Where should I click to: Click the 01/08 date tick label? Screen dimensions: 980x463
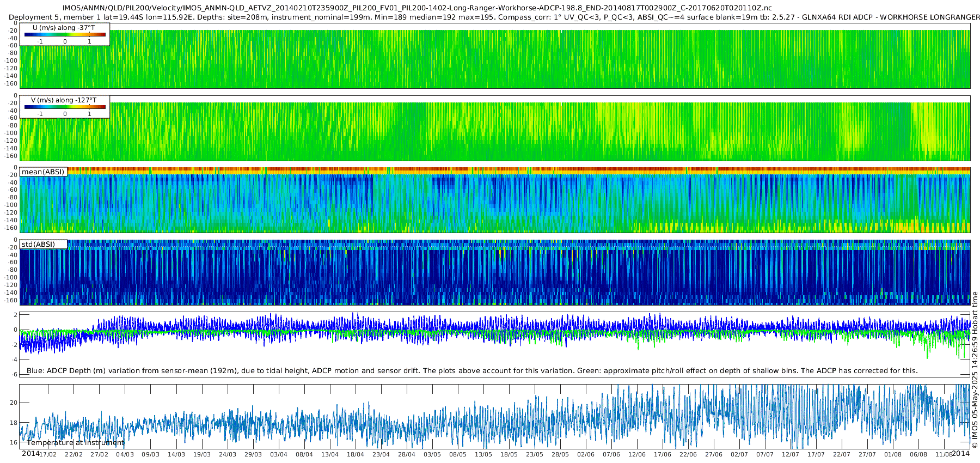coord(893,454)
